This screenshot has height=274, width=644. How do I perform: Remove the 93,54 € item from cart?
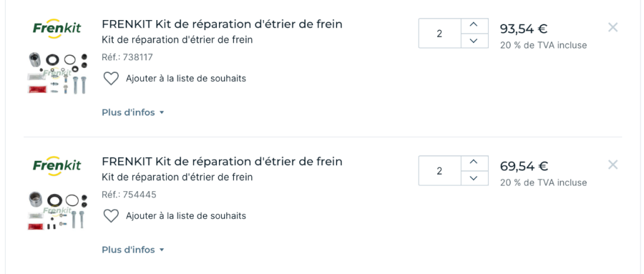(x=613, y=28)
